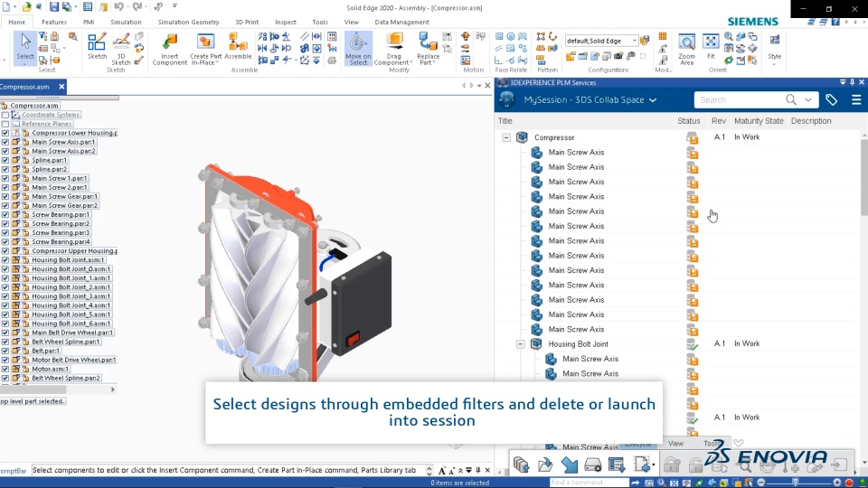This screenshot has height=488, width=868.
Task: Launch the Assemble command
Action: coord(238,46)
